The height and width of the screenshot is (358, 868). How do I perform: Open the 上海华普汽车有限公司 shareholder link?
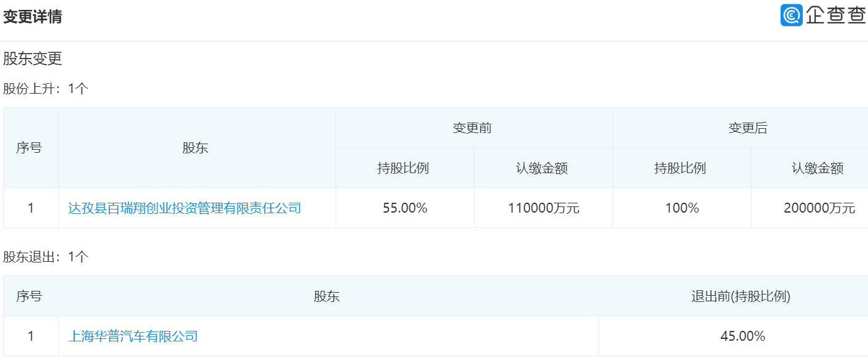coord(133,336)
